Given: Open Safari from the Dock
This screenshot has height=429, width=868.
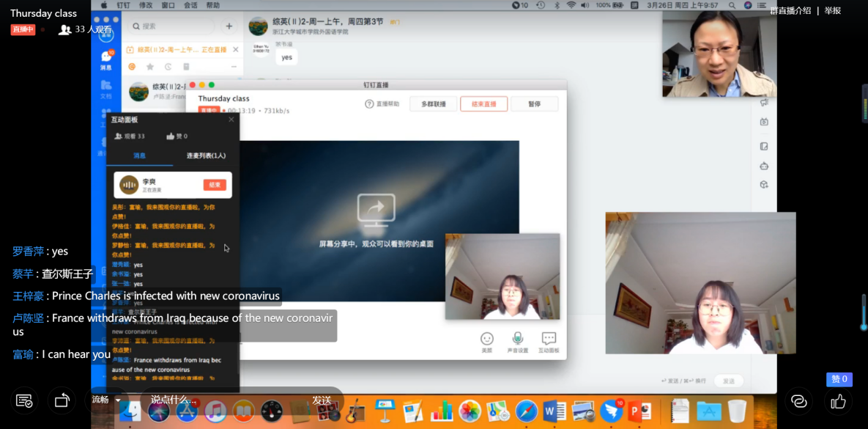Looking at the screenshot, I should (527, 411).
